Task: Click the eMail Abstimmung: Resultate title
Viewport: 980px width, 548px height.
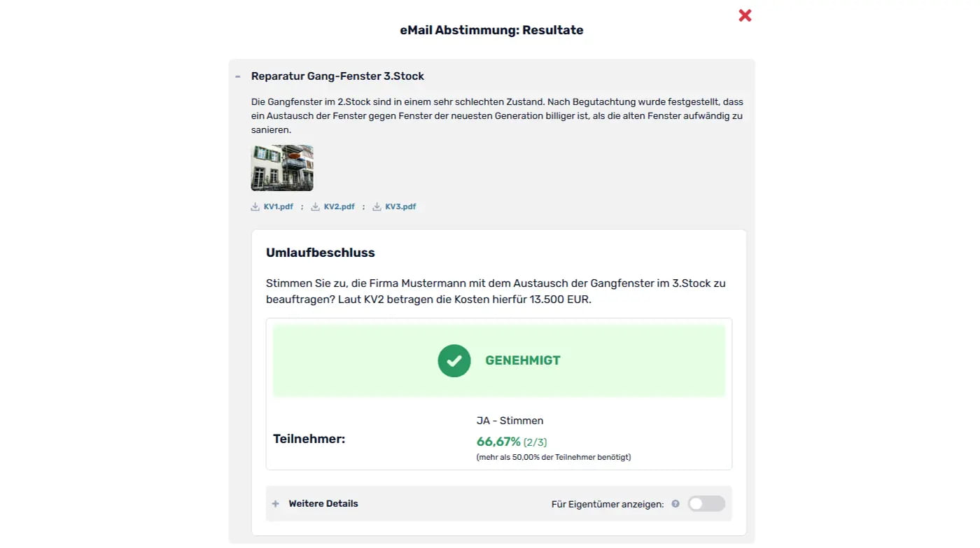Action: coord(491,29)
